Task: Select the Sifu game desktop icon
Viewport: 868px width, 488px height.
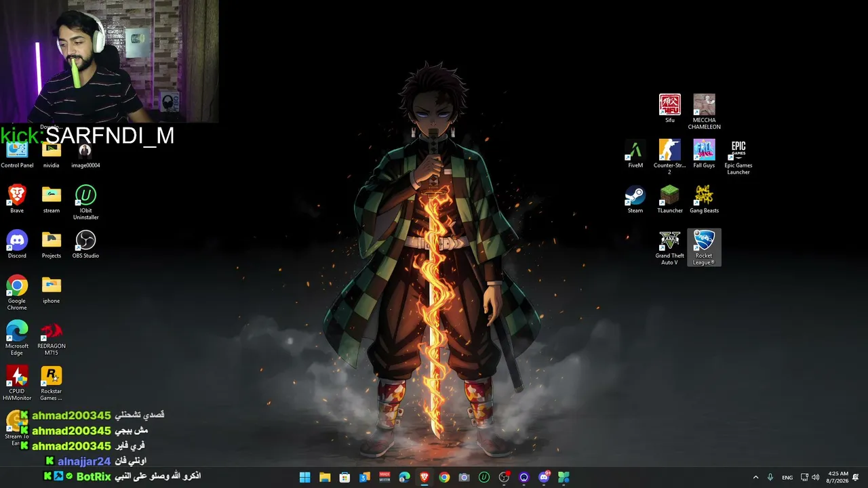Action: coord(670,108)
